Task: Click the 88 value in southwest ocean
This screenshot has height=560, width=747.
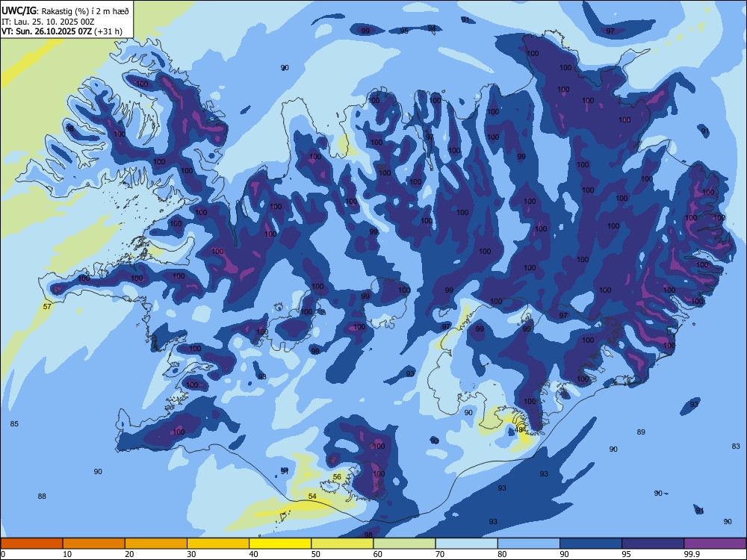Action: (x=42, y=497)
